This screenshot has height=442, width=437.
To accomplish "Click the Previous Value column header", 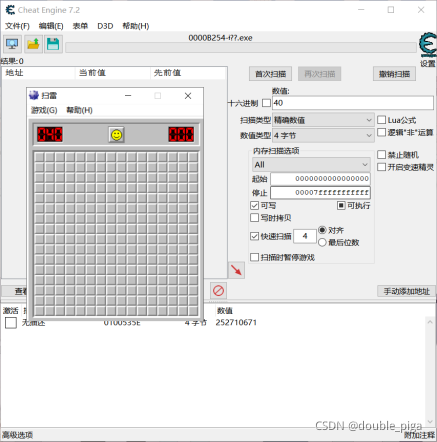I will tap(188, 73).
